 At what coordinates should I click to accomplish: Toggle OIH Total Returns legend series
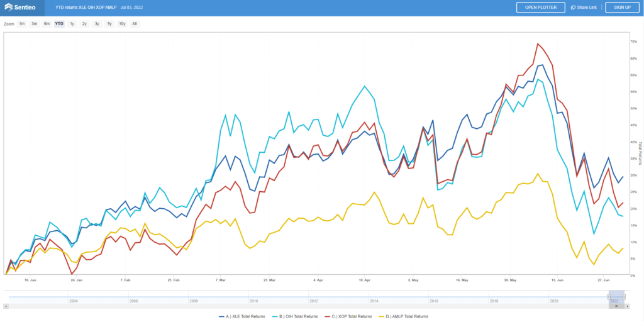[x=295, y=316]
